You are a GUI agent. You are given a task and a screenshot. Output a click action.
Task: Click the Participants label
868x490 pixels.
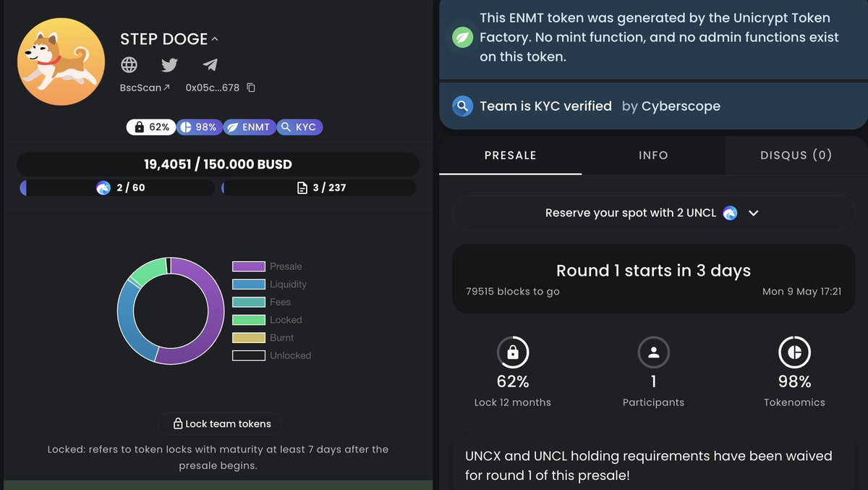click(x=653, y=402)
